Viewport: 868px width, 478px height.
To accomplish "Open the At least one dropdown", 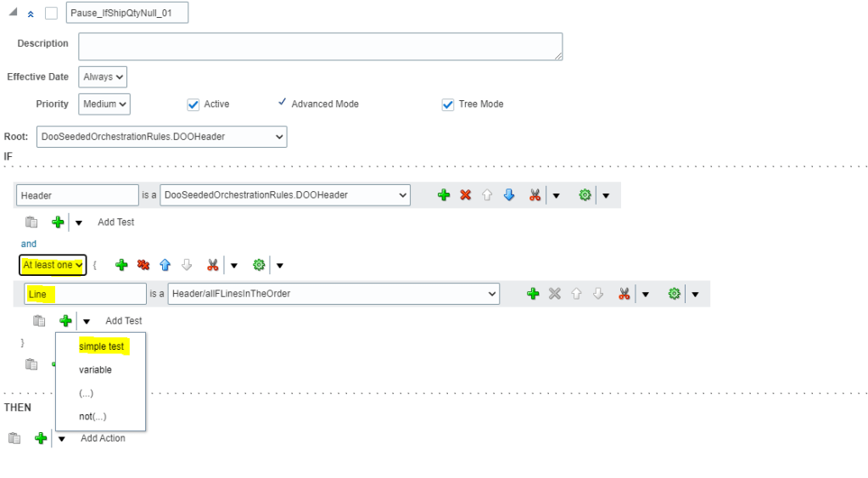I will click(53, 265).
